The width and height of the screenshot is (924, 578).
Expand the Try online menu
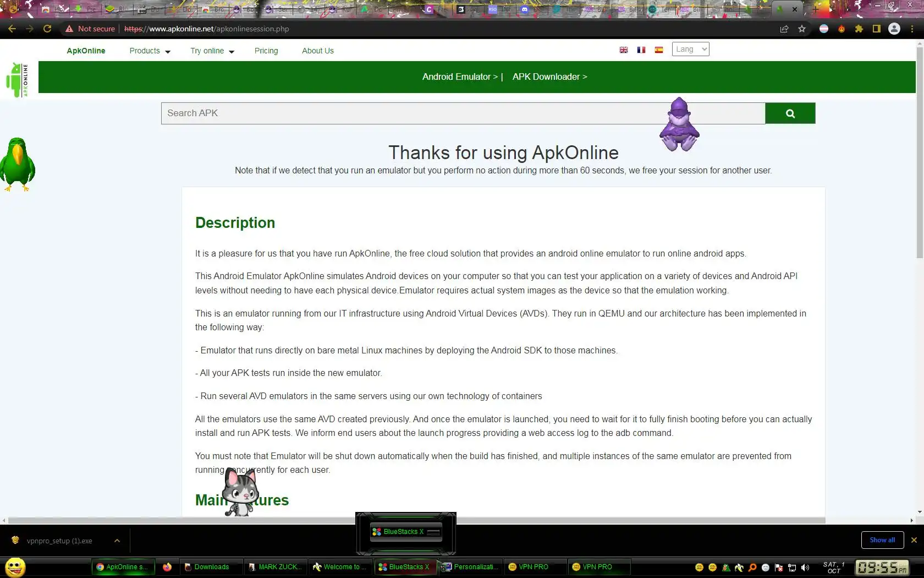coord(212,51)
